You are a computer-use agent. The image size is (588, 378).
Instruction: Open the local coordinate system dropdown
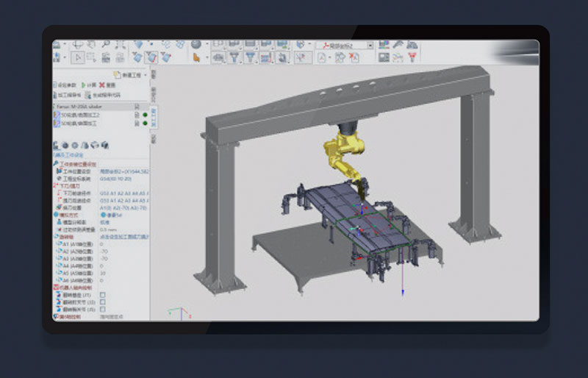[370, 46]
